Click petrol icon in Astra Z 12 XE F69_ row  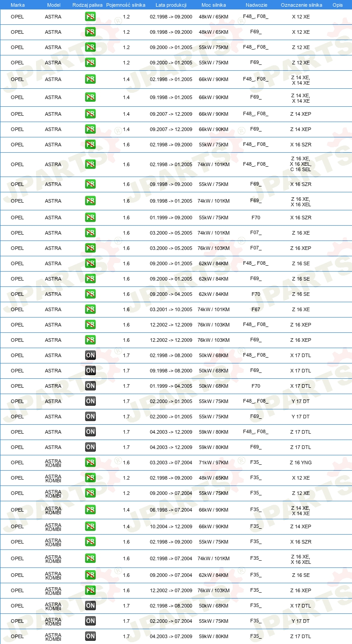point(90,63)
